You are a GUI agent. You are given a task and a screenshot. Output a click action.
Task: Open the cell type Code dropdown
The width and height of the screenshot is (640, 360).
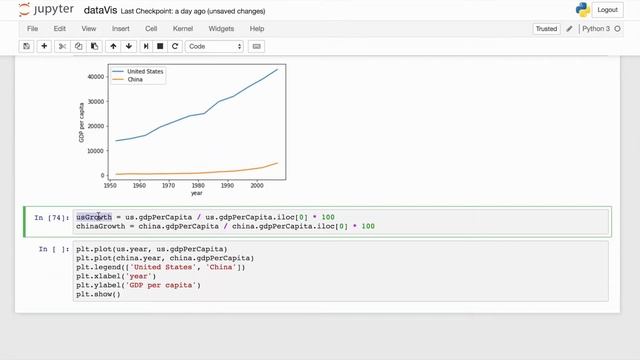[x=214, y=46]
